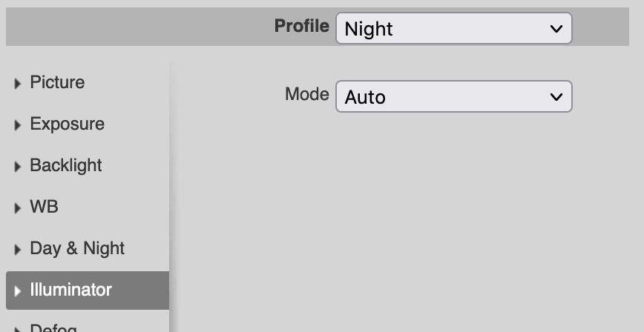
Task: Go to Day & Night settings
Action: click(x=88, y=248)
